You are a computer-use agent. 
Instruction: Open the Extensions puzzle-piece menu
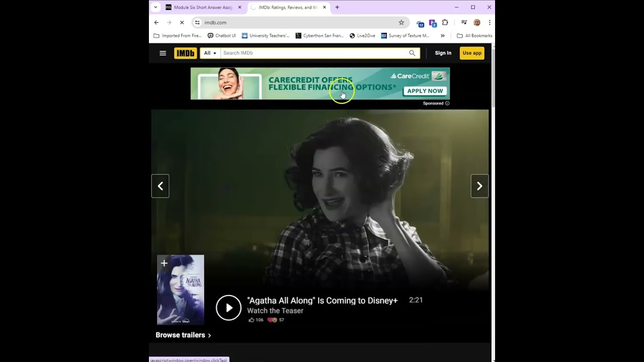(x=445, y=23)
